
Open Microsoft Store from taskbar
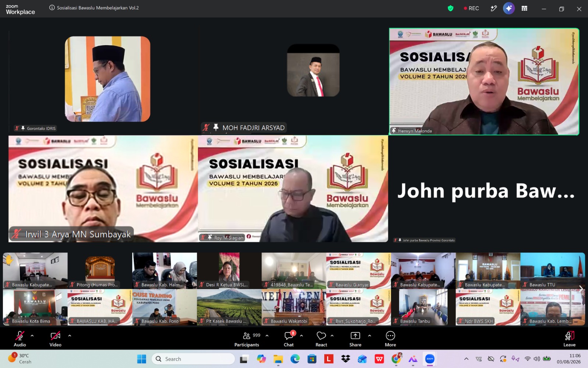tap(312, 359)
